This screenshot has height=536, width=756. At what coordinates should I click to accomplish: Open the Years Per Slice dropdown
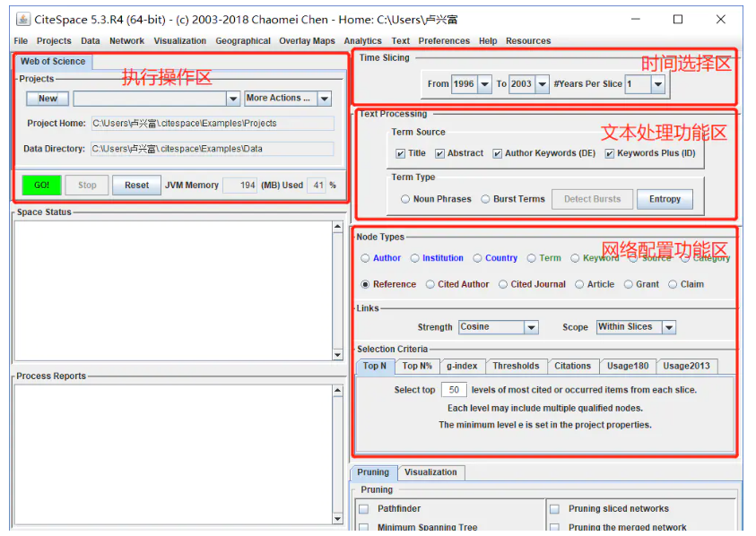point(658,84)
